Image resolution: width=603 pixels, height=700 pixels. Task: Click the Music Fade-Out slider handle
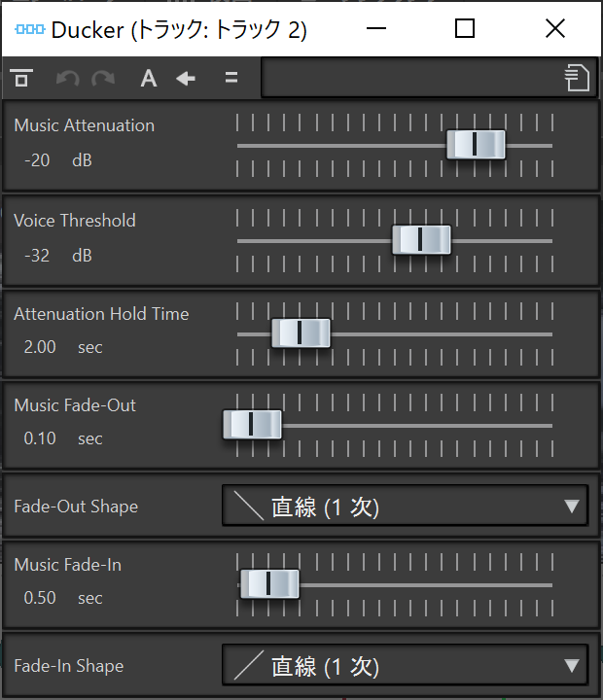pyautogui.click(x=252, y=425)
